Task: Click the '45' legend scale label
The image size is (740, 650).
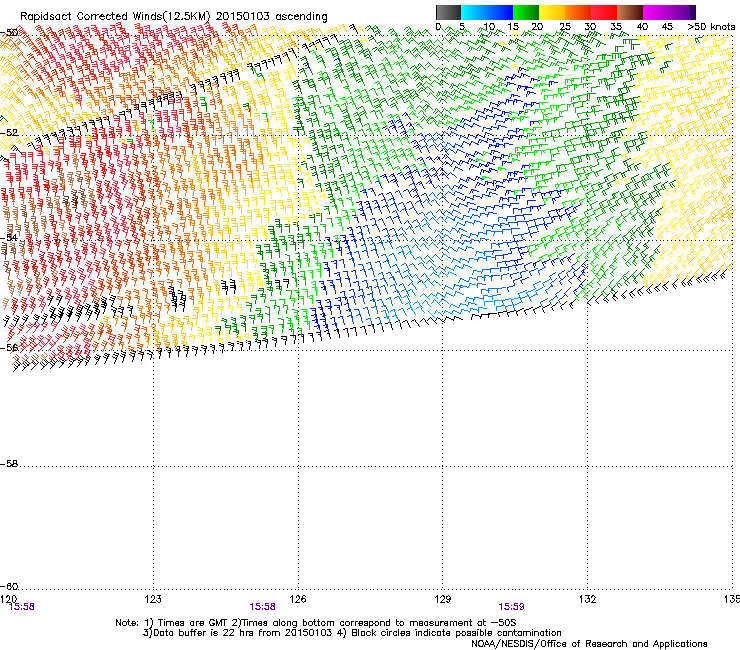Action: [667, 27]
